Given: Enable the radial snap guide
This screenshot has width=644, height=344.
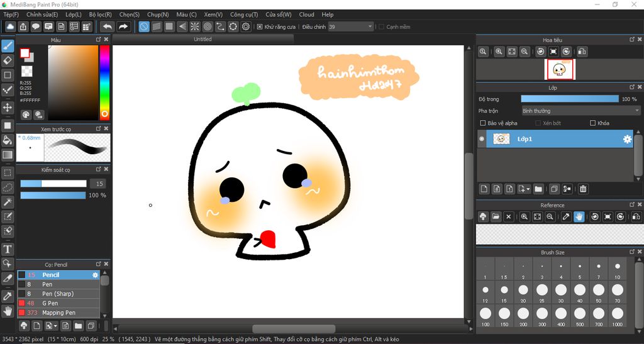Looking at the screenshot, I should click(x=195, y=26).
